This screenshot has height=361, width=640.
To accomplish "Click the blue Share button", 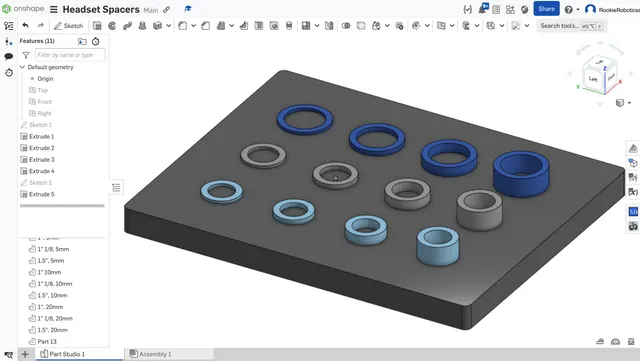I will pyautogui.click(x=546, y=9).
